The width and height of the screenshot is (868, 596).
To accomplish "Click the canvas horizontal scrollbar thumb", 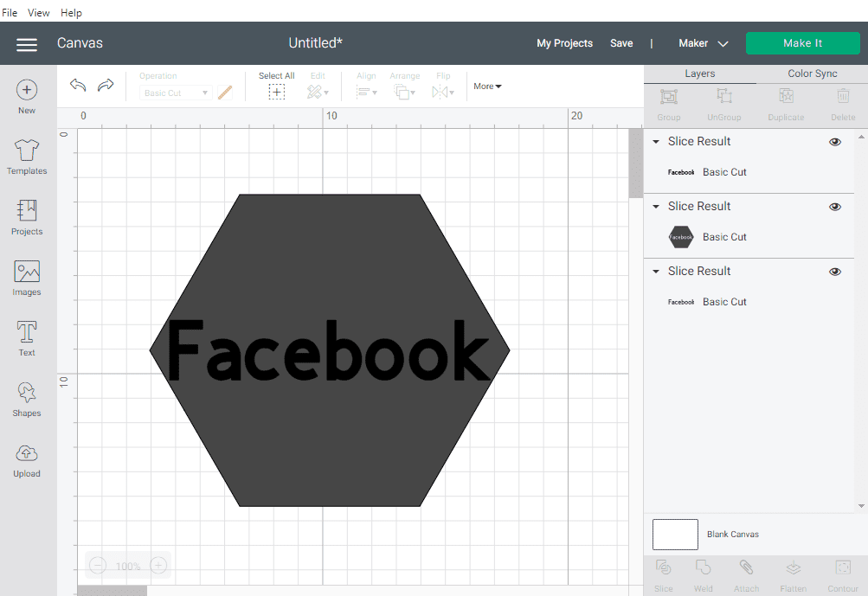I will 113,591.
